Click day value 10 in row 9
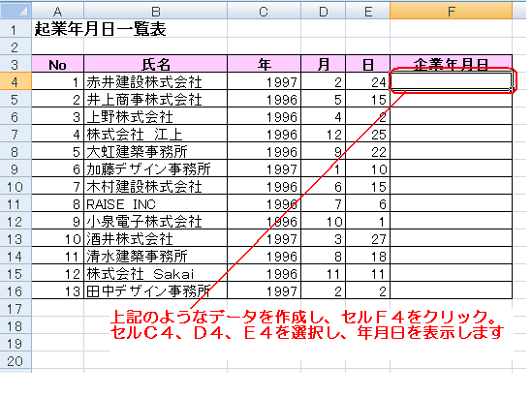 click(368, 168)
